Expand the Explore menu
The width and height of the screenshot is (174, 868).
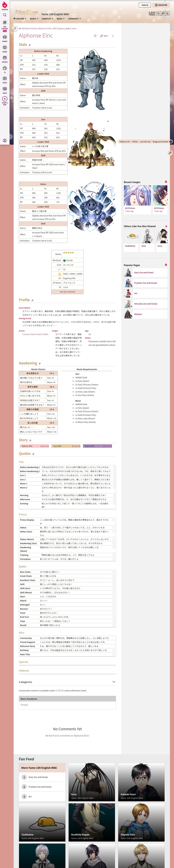(x=20, y=19)
